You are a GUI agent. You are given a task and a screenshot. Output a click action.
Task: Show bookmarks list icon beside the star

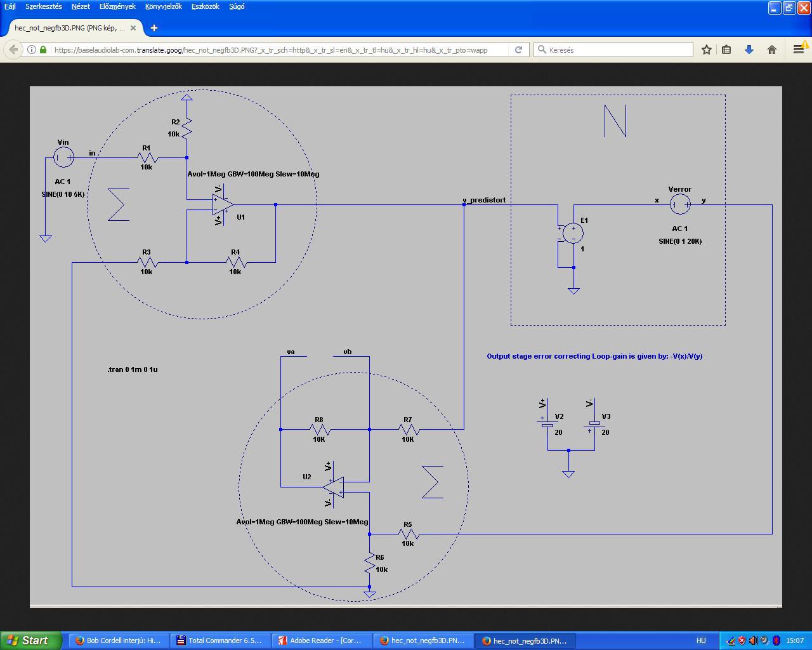(727, 50)
